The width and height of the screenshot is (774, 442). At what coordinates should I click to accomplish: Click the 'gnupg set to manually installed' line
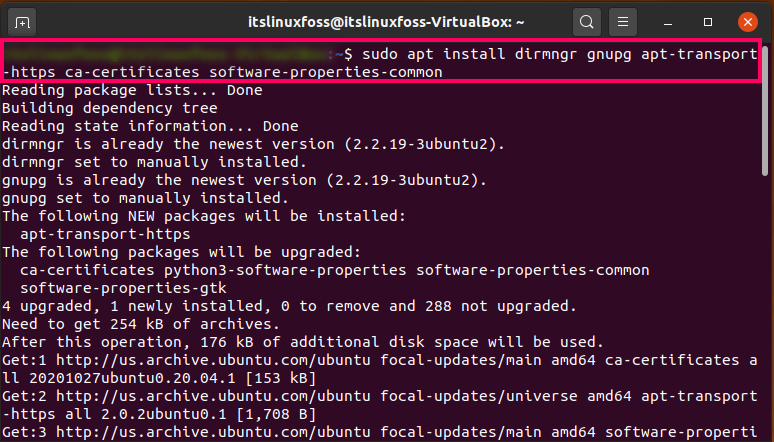(x=146, y=198)
